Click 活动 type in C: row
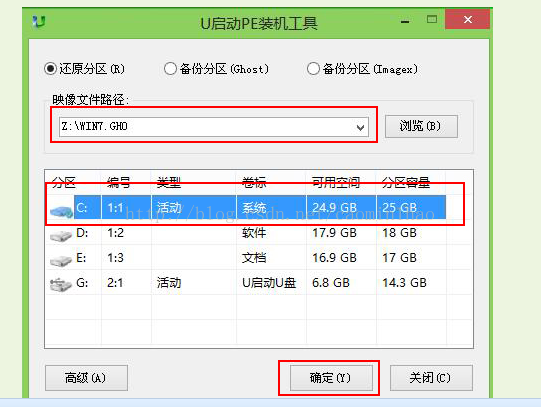 pos(169,208)
